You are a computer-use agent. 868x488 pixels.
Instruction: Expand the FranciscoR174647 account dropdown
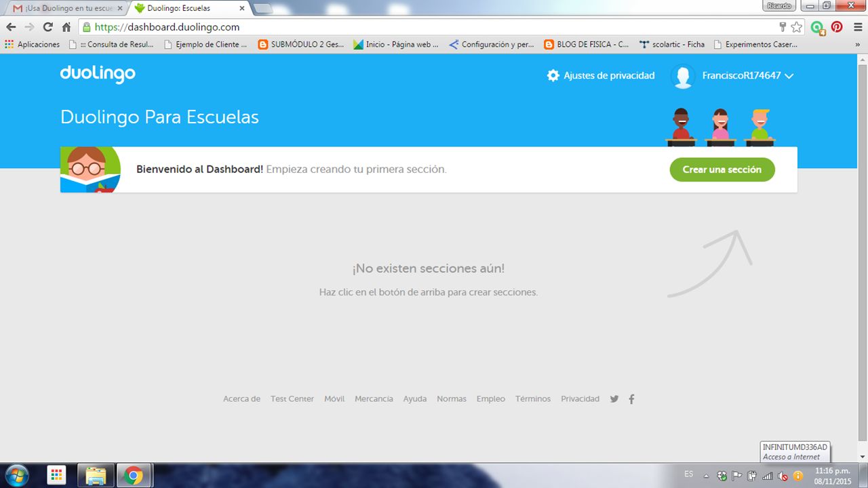click(x=748, y=76)
